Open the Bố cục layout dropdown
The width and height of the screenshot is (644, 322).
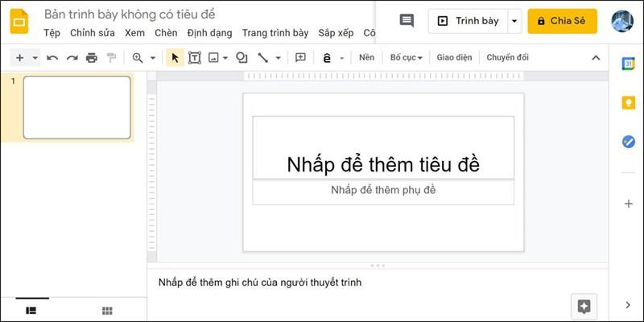click(407, 57)
